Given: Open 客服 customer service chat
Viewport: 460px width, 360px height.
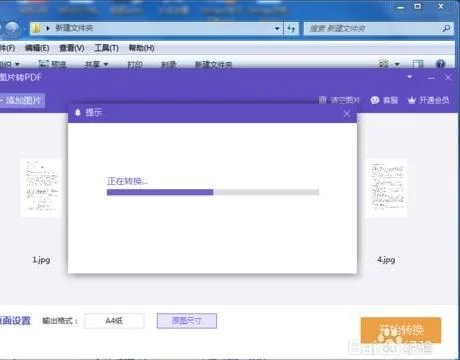Looking at the screenshot, I should 384,100.
